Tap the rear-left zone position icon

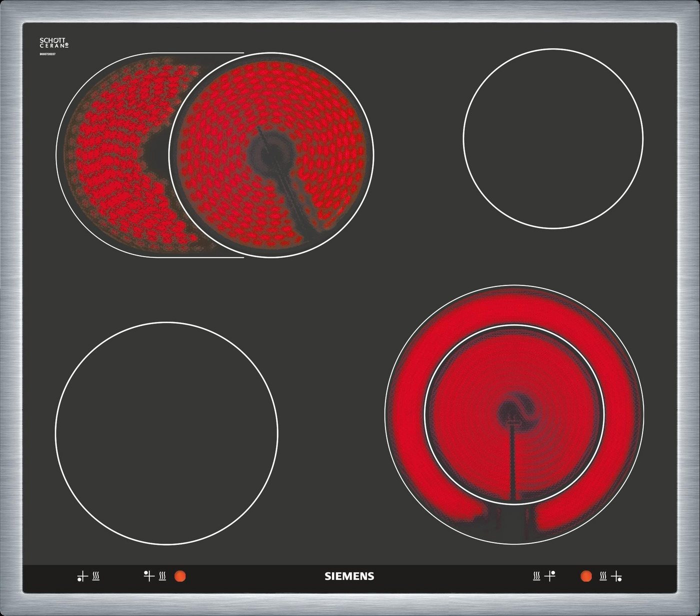click(148, 576)
